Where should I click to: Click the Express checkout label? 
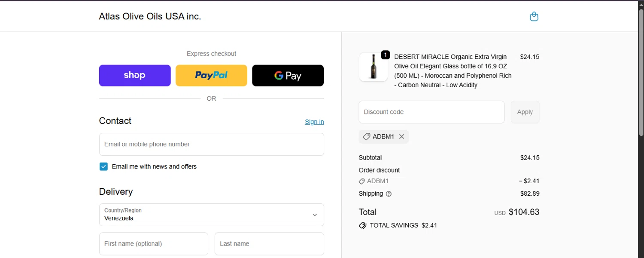pyautogui.click(x=211, y=54)
